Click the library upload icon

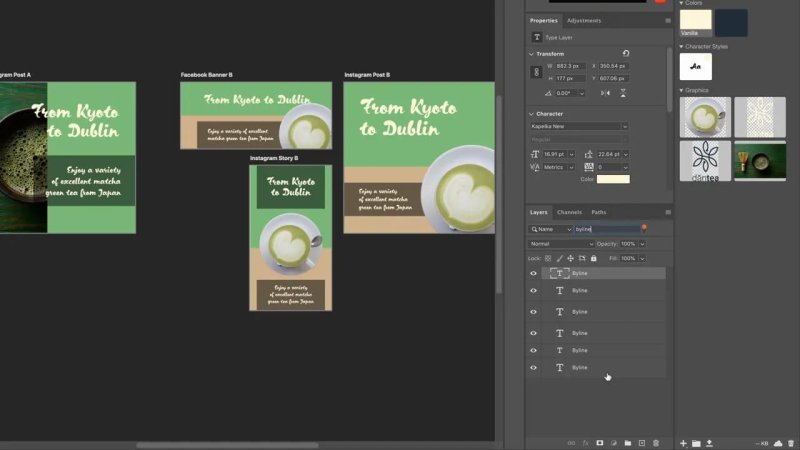[x=709, y=443]
